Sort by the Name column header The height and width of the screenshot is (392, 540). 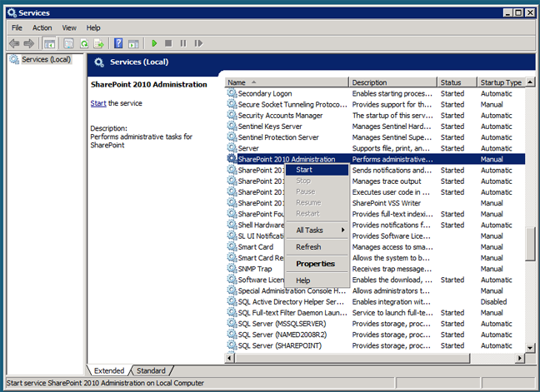pyautogui.click(x=287, y=82)
